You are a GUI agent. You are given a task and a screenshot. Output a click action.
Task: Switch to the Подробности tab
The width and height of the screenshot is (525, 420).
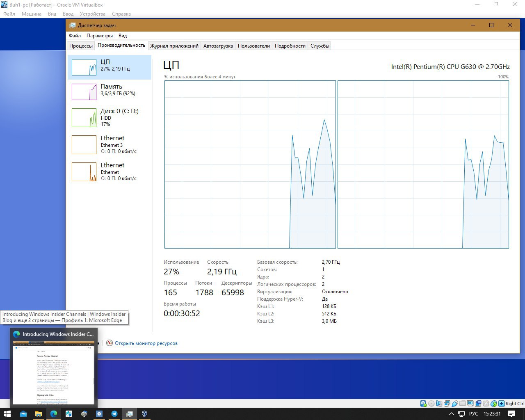[290, 46]
